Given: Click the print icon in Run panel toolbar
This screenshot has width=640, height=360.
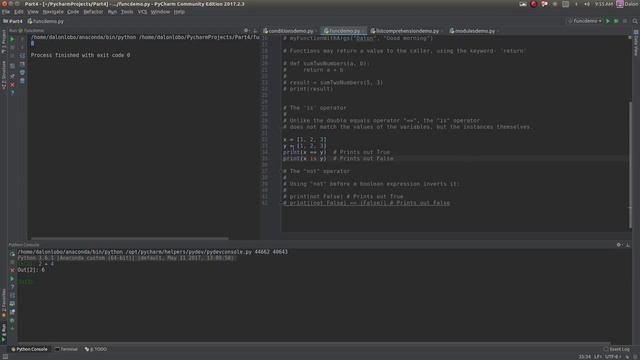Looking at the screenshot, I should click(22, 72).
